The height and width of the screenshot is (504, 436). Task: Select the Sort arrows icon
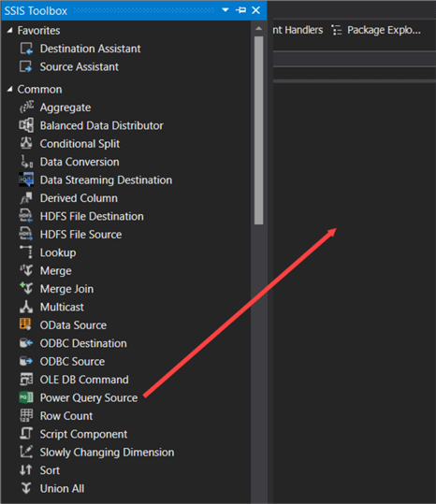[25, 470]
